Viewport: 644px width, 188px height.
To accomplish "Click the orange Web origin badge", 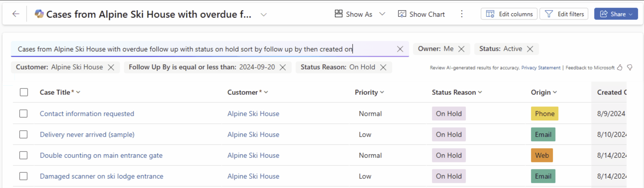I will (542, 155).
